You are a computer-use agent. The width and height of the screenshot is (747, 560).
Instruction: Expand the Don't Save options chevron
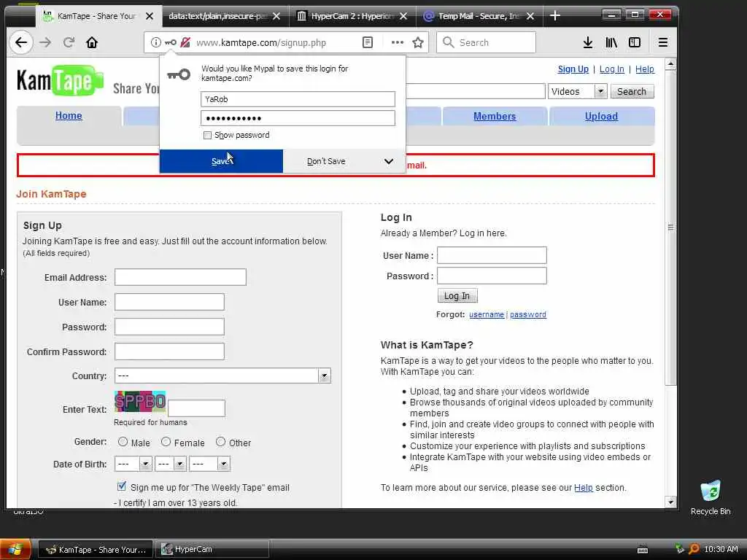(389, 161)
